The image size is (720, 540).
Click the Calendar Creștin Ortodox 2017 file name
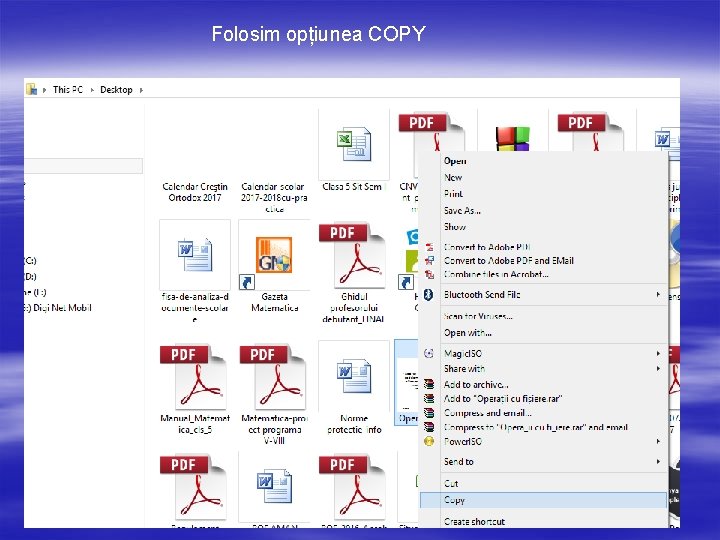[195, 192]
